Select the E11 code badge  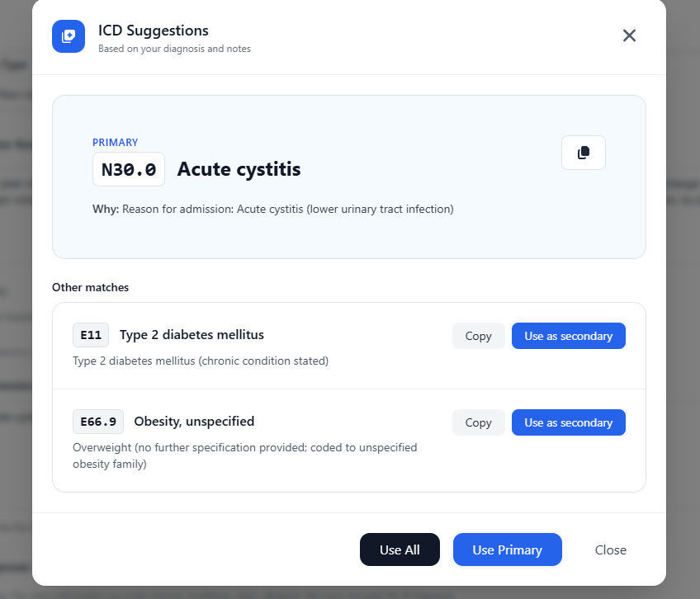(90, 335)
